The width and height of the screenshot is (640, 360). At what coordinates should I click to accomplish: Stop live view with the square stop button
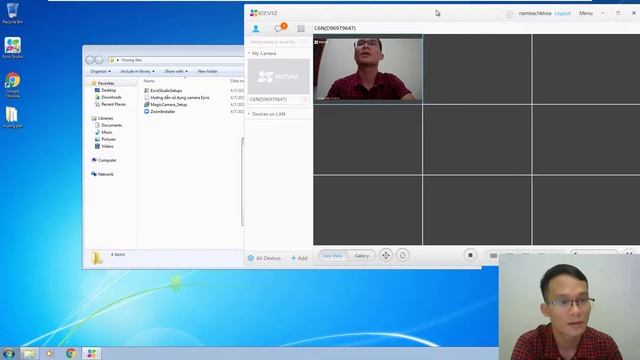tap(470, 255)
